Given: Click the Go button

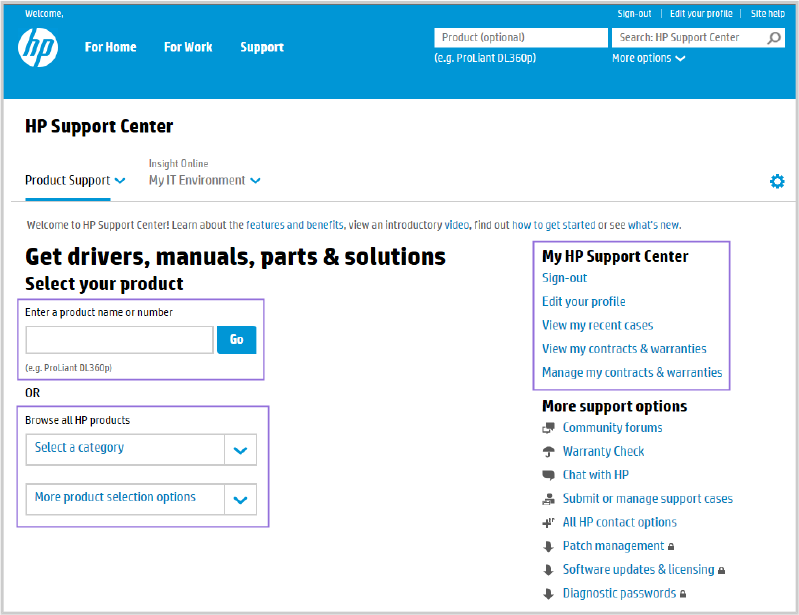Looking at the screenshot, I should click(x=236, y=340).
